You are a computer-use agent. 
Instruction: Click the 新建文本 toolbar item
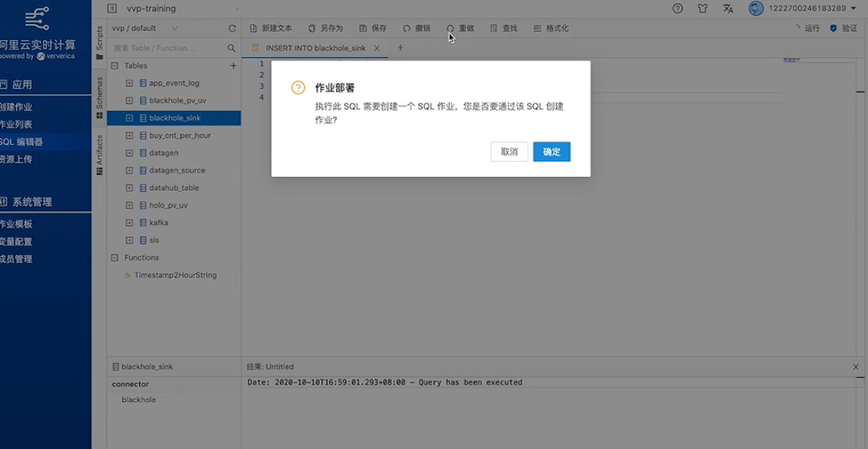click(x=271, y=28)
